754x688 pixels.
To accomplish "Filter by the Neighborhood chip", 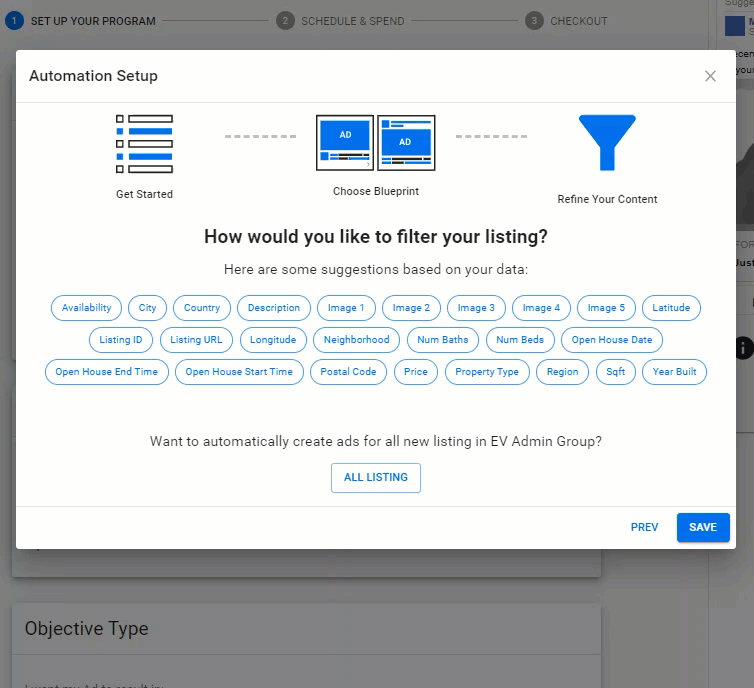I will tap(357, 340).
